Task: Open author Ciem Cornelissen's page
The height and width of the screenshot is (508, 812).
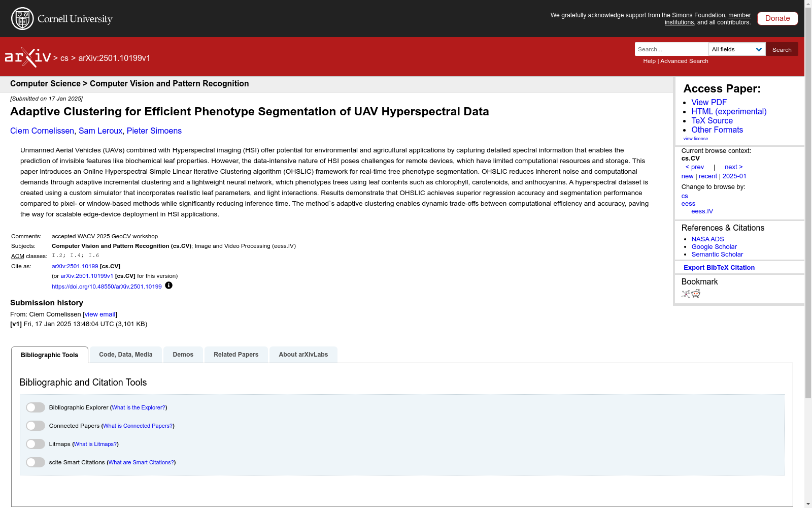Action: coord(42,131)
